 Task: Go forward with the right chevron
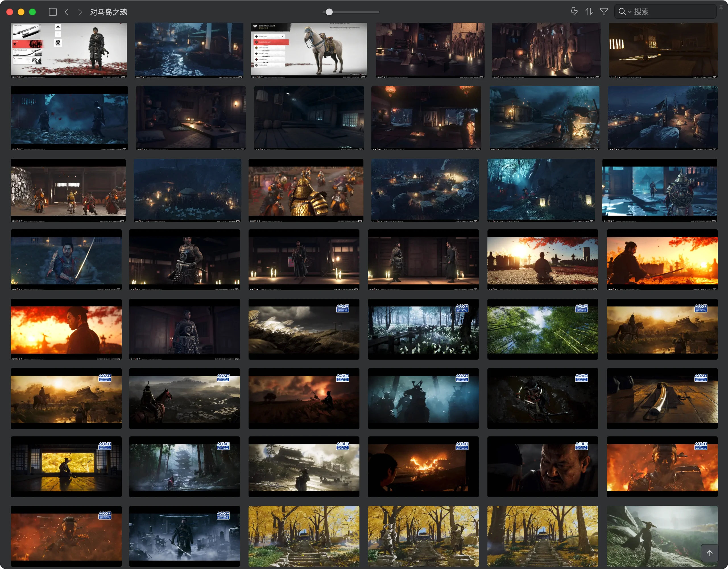pyautogui.click(x=80, y=12)
